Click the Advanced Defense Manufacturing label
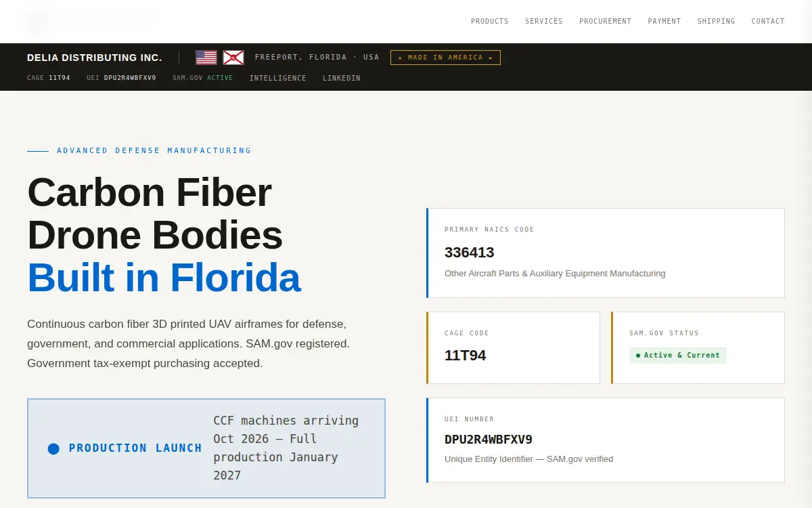This screenshot has height=508, width=812. click(x=154, y=150)
